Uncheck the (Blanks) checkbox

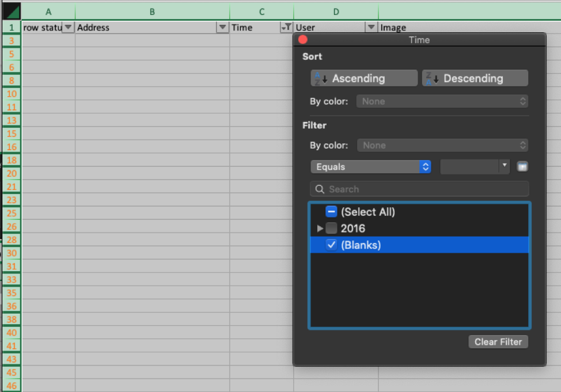[331, 245]
